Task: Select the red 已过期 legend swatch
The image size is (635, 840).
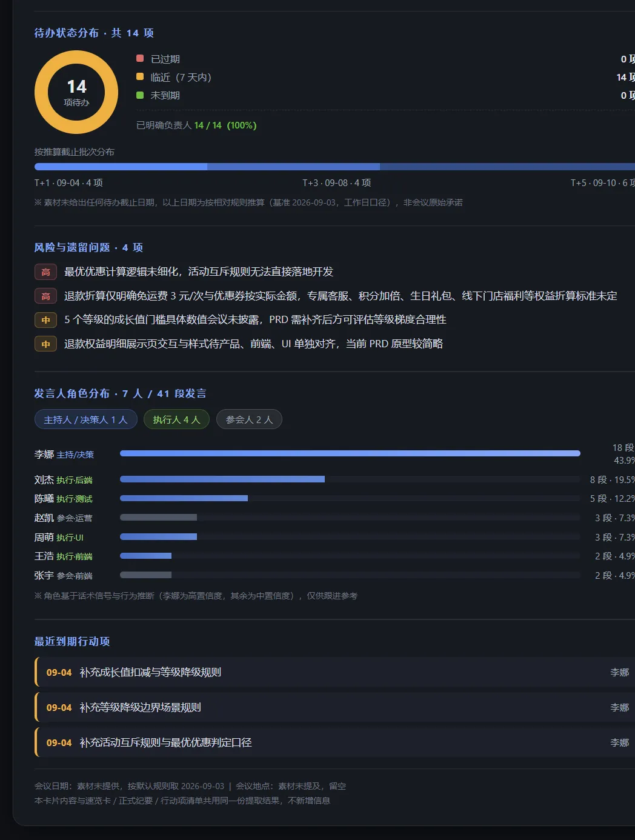Action: click(140, 58)
